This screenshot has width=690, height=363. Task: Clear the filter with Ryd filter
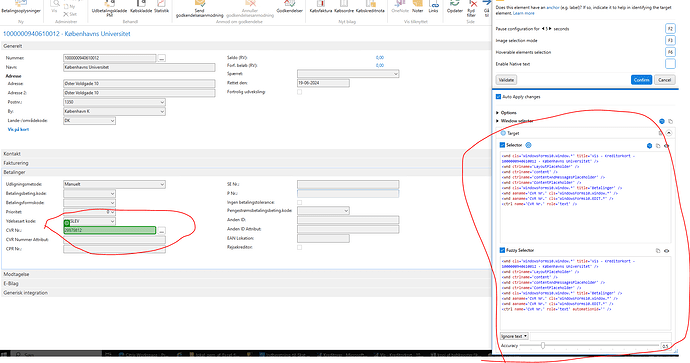tap(471, 8)
